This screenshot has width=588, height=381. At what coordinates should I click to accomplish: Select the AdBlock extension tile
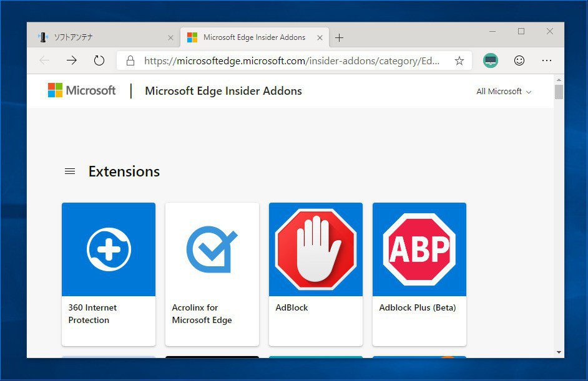[x=316, y=274]
